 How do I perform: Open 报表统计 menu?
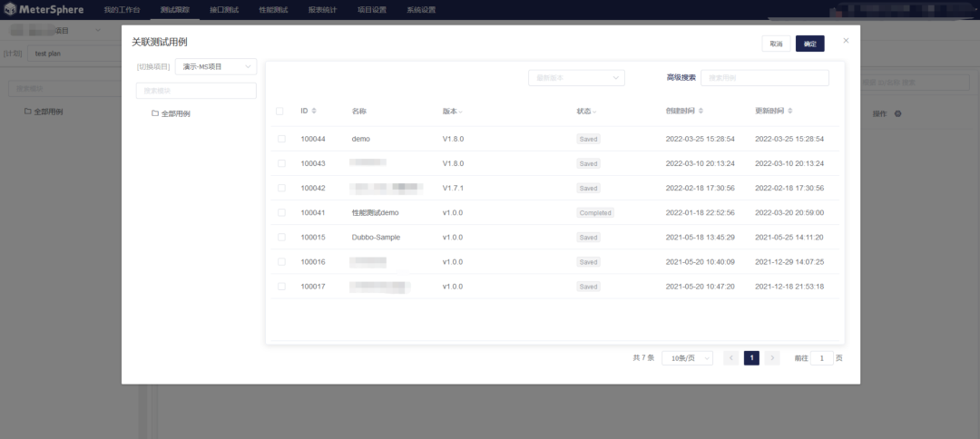322,10
